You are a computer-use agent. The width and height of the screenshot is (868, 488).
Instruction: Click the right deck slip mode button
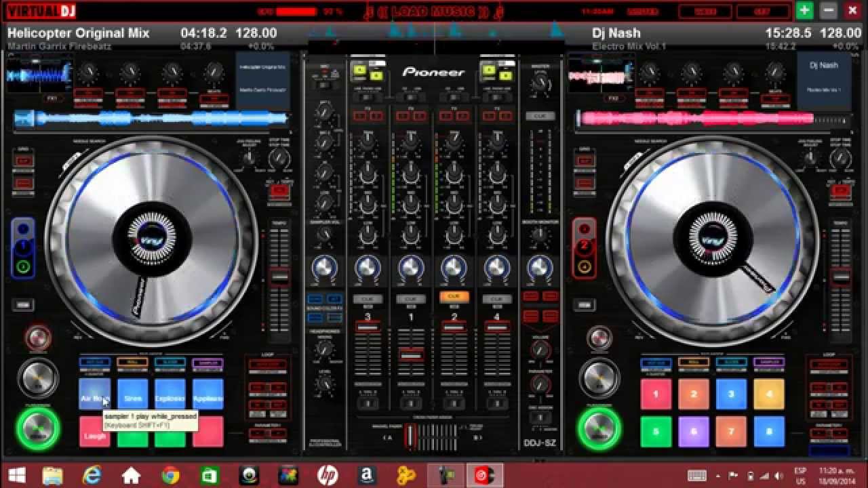(x=585, y=161)
